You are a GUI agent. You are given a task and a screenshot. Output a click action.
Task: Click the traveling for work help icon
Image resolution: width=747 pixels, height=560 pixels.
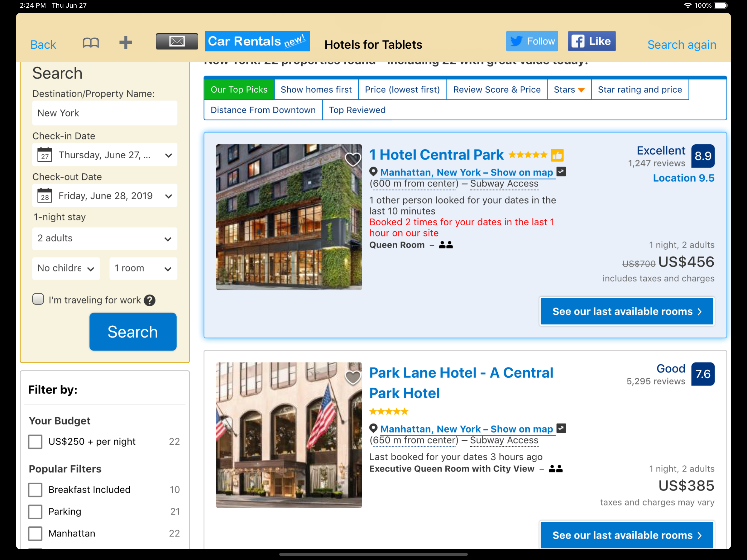pyautogui.click(x=149, y=300)
